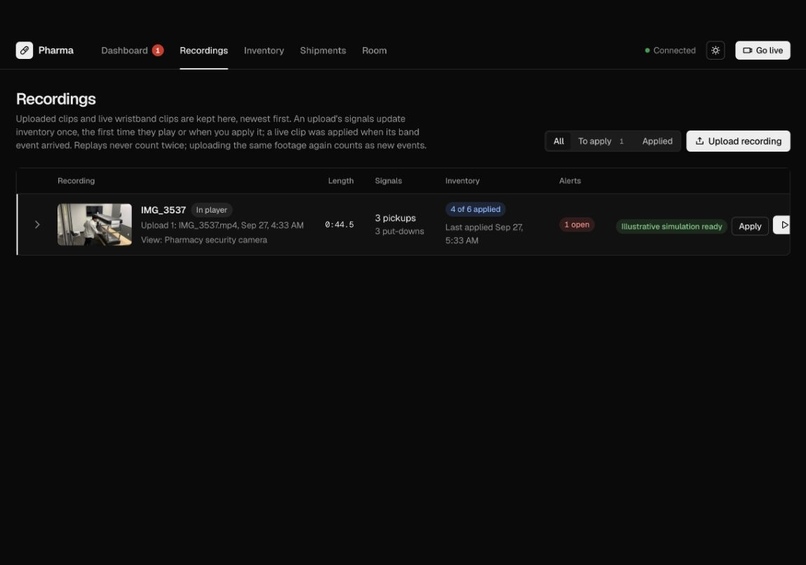Click the 1 open alerts badge
Screen dimensions: 806x565
click(x=577, y=225)
